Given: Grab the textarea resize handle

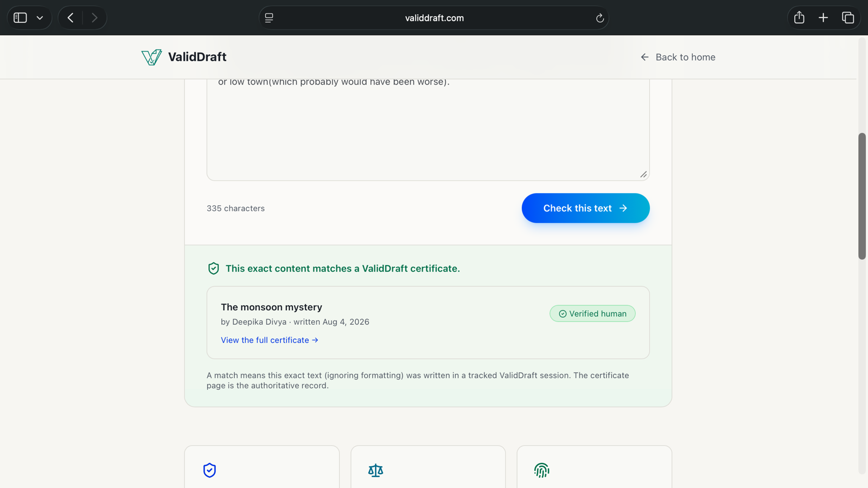Looking at the screenshot, I should pyautogui.click(x=643, y=174).
